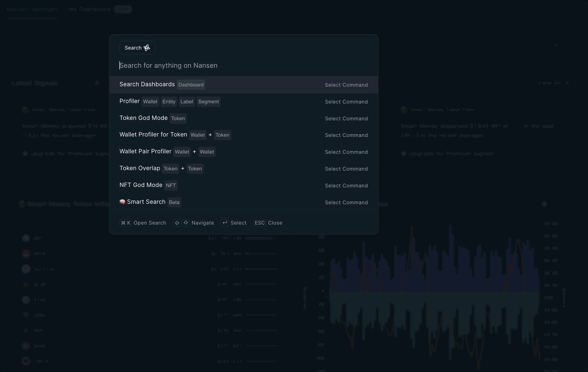Screen dimensions: 588x372
Task: Click the star icon above the background chart
Action: (544, 204)
